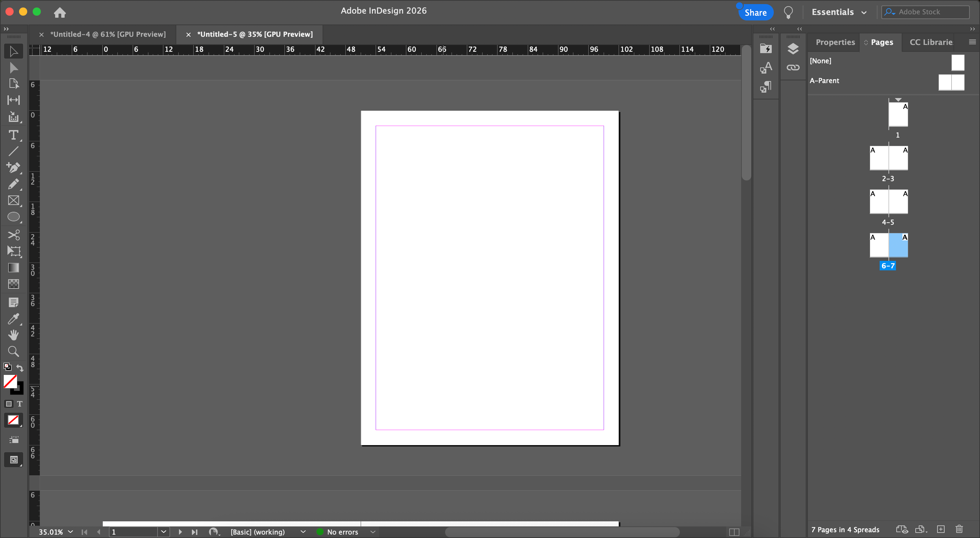Viewport: 980px width, 538px height.
Task: Switch to the Untitled-4 document tab
Action: [x=108, y=34]
